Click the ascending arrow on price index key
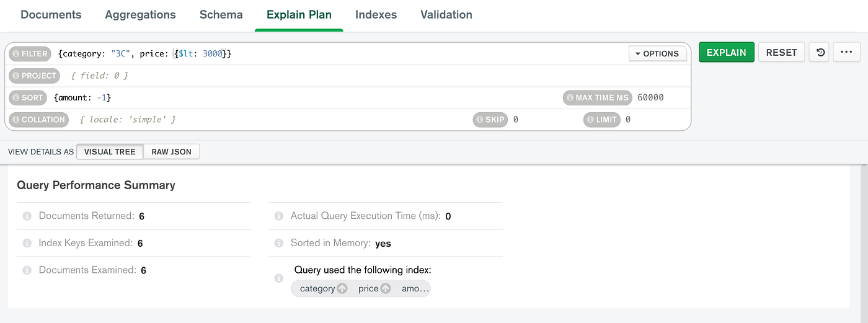 [x=385, y=288]
